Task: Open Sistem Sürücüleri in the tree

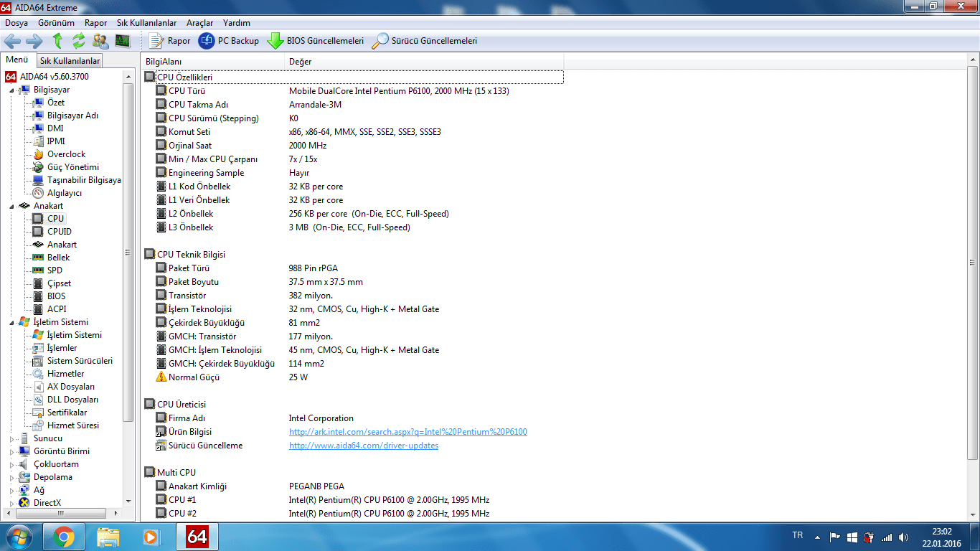Action: 80,361
